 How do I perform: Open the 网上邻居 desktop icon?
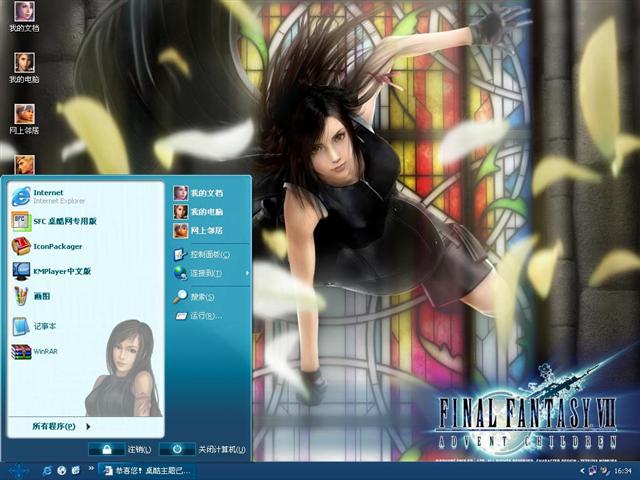(x=24, y=119)
